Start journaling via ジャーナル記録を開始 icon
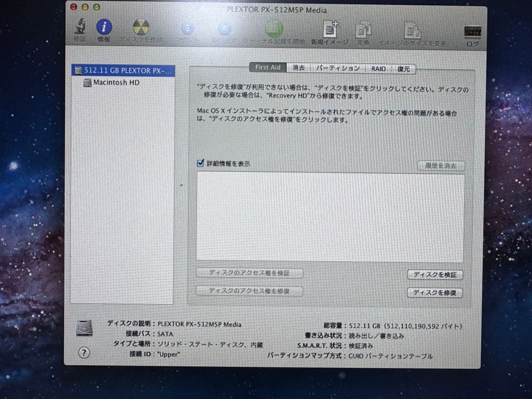 273,30
